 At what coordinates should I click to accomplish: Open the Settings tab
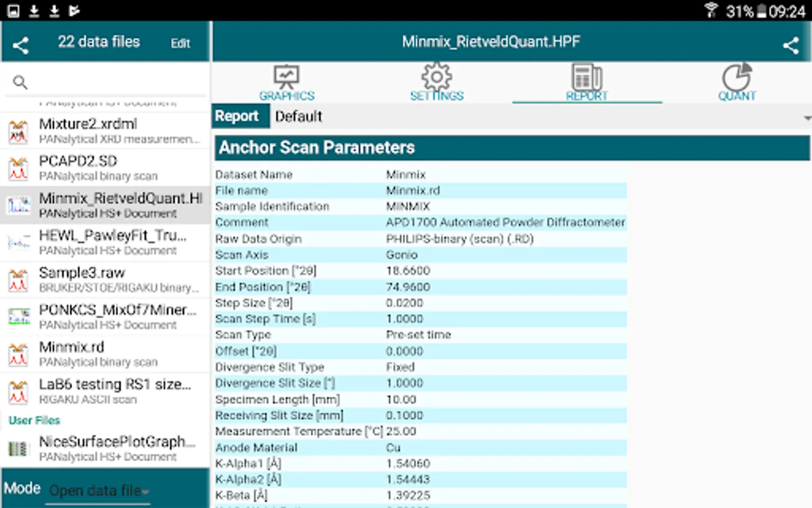[x=437, y=83]
